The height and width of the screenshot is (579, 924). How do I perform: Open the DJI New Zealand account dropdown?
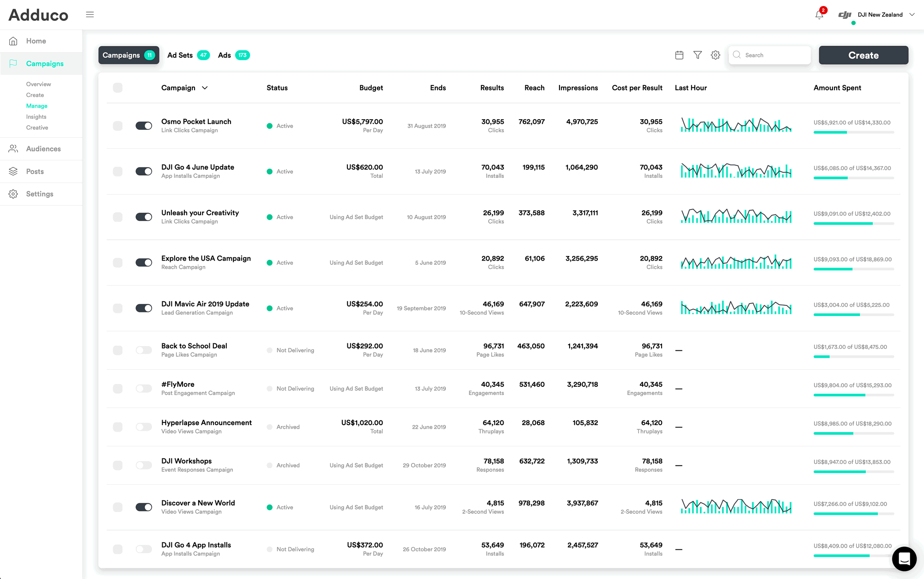912,15
